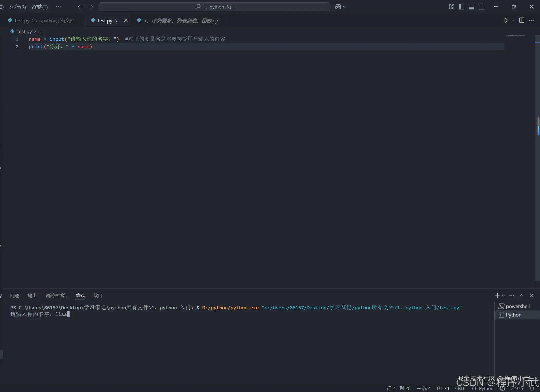Add a new terminal with plus icon
The width and height of the screenshot is (540, 392).
[x=497, y=295]
